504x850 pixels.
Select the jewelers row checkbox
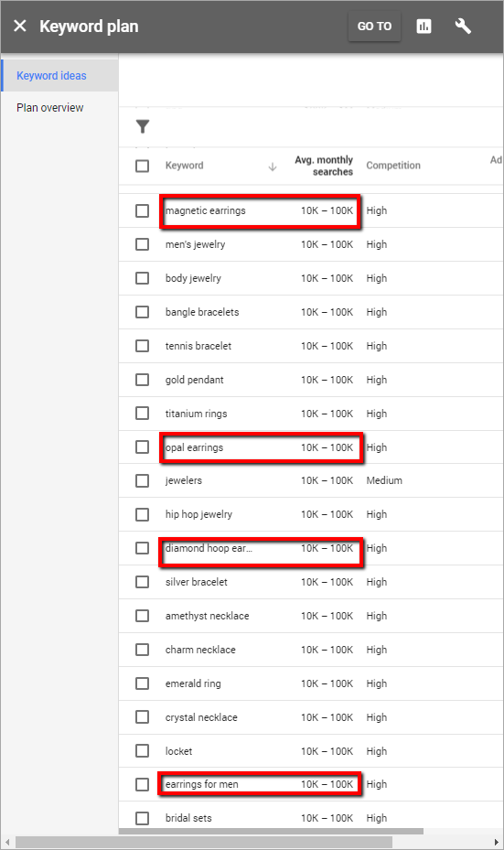pyautogui.click(x=142, y=481)
